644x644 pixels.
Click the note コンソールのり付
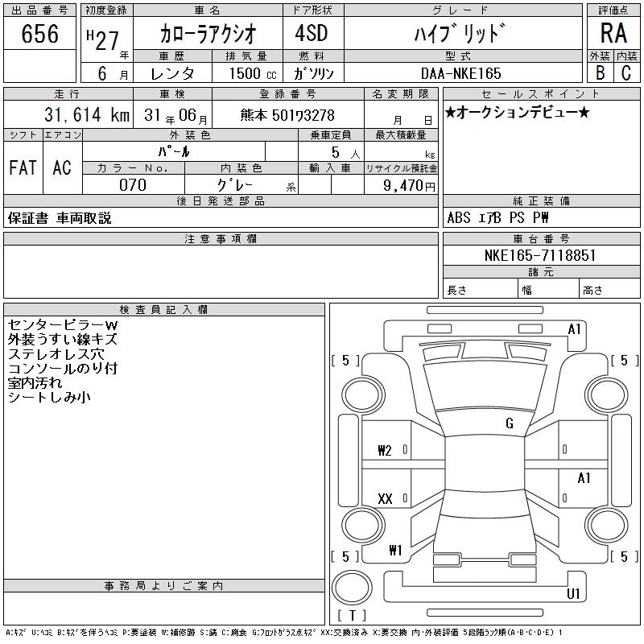coord(63,368)
